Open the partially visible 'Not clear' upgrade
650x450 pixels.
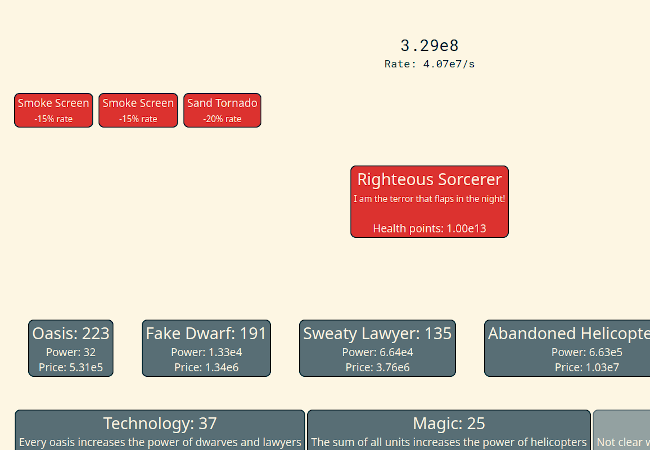pos(621,430)
